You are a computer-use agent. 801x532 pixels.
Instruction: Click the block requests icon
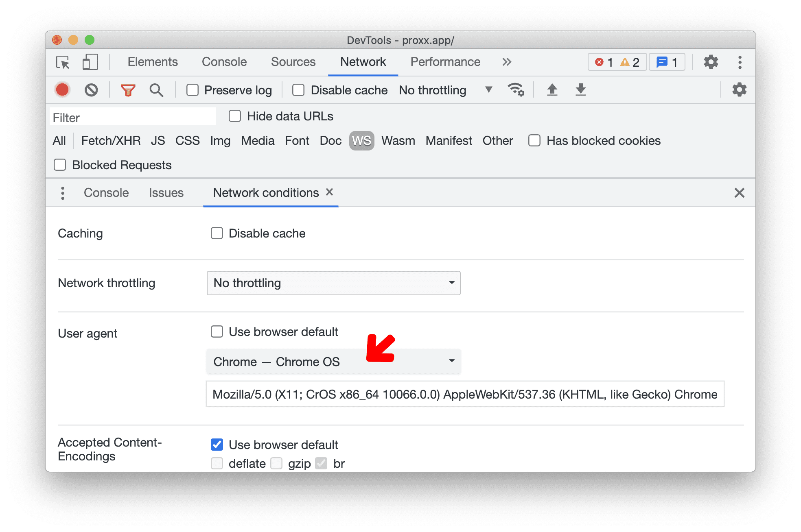point(92,89)
